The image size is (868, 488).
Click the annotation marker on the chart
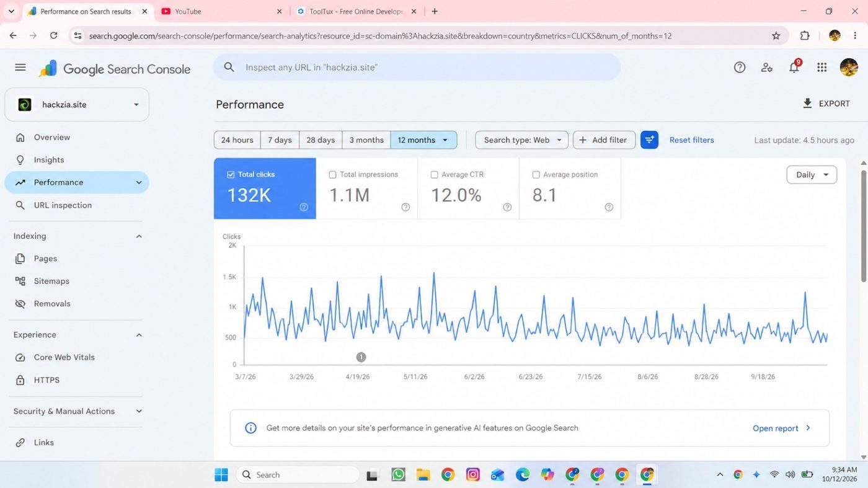click(x=361, y=357)
